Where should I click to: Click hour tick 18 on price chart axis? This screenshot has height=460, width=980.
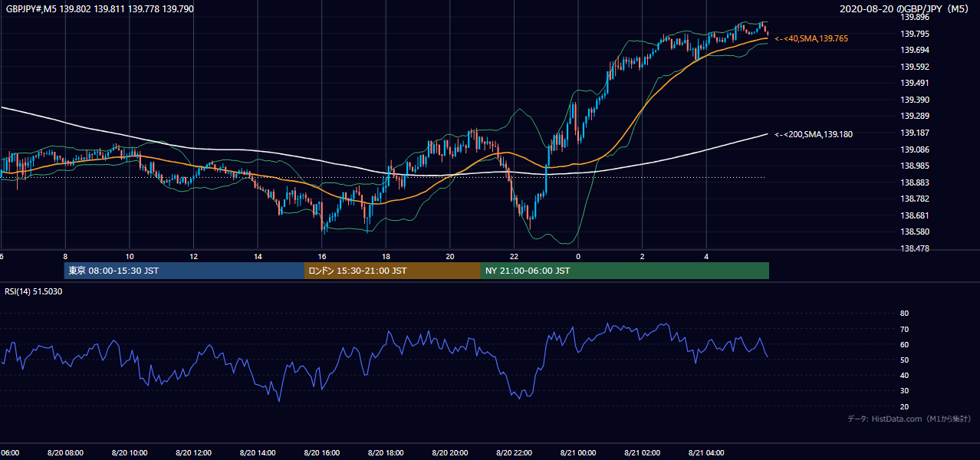click(386, 257)
